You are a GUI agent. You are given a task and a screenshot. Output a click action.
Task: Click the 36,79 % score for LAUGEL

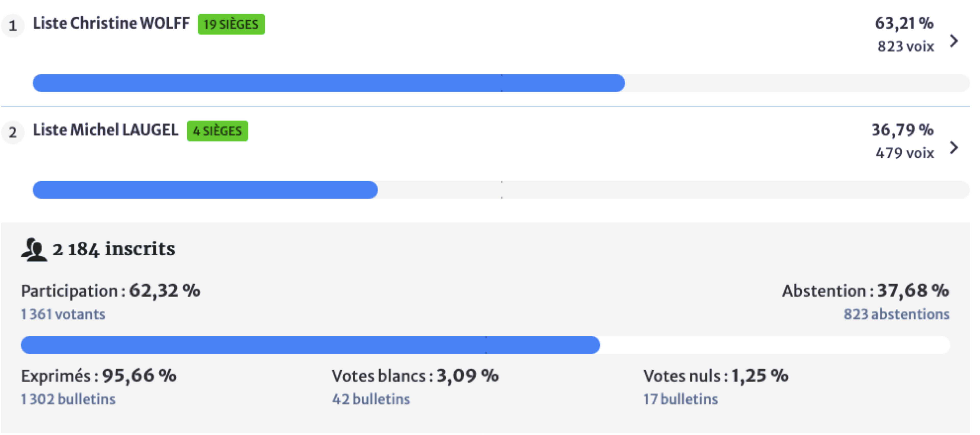tap(902, 130)
